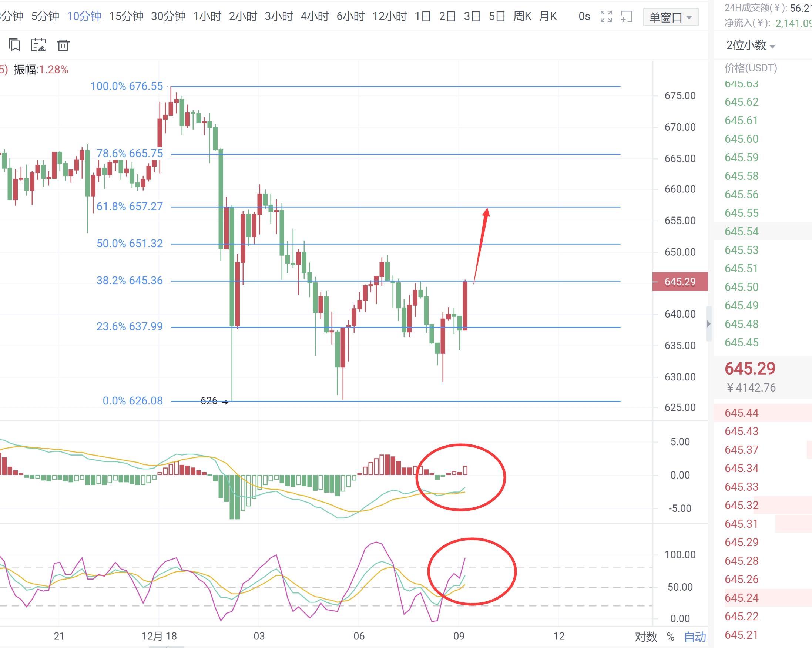The image size is (812, 648).
Task: Select ask price 645.45 row
Action: coord(763,343)
